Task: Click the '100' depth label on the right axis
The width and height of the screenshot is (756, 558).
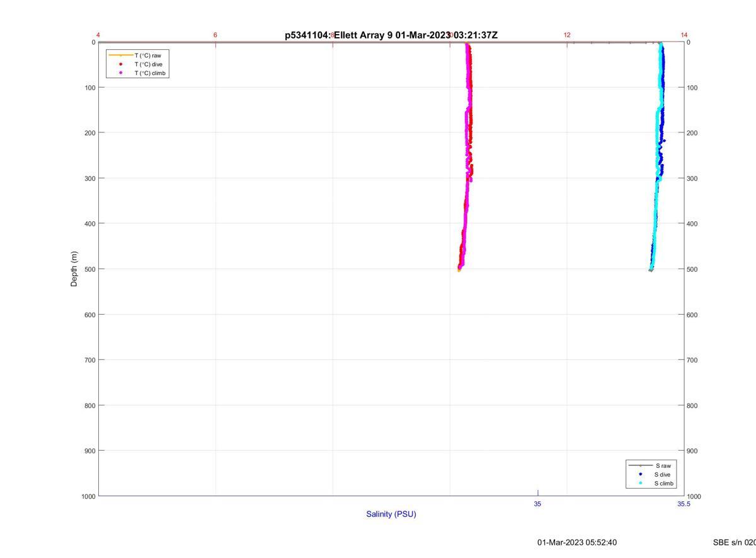Action: [692, 88]
